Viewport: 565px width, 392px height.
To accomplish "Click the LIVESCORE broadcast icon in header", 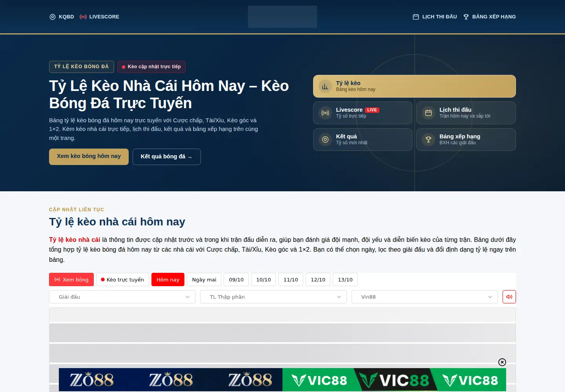I will point(83,17).
